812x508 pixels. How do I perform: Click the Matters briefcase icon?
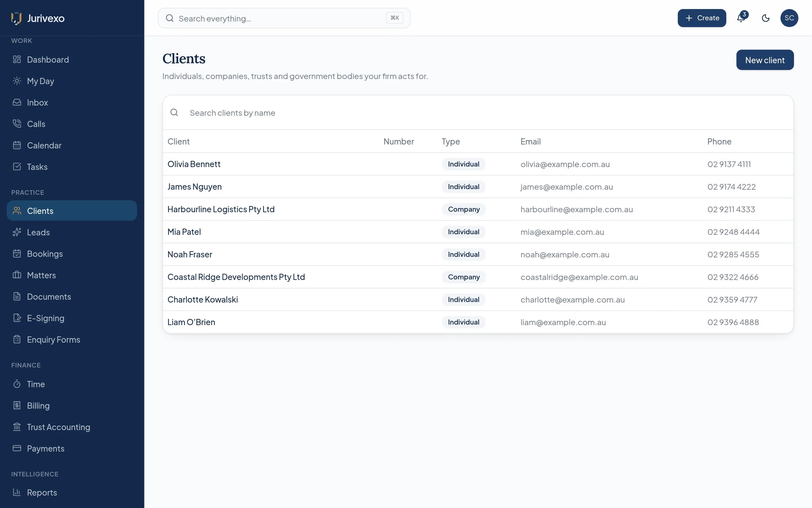coord(17,275)
